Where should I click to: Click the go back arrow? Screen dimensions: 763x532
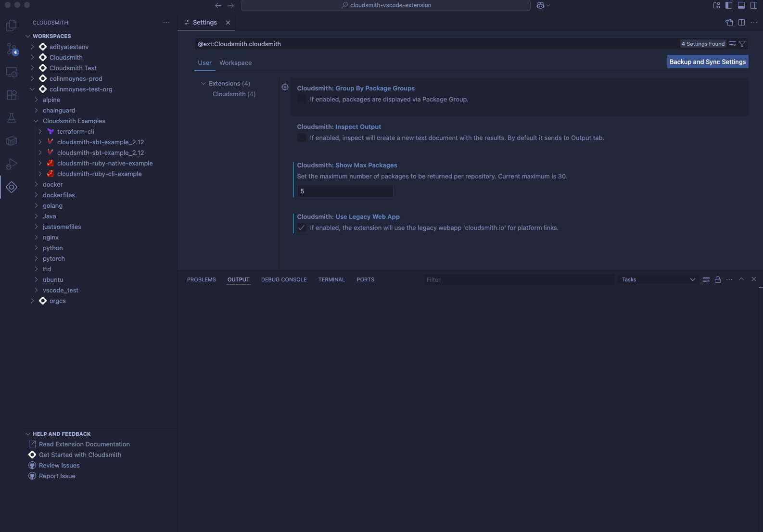[x=218, y=5]
